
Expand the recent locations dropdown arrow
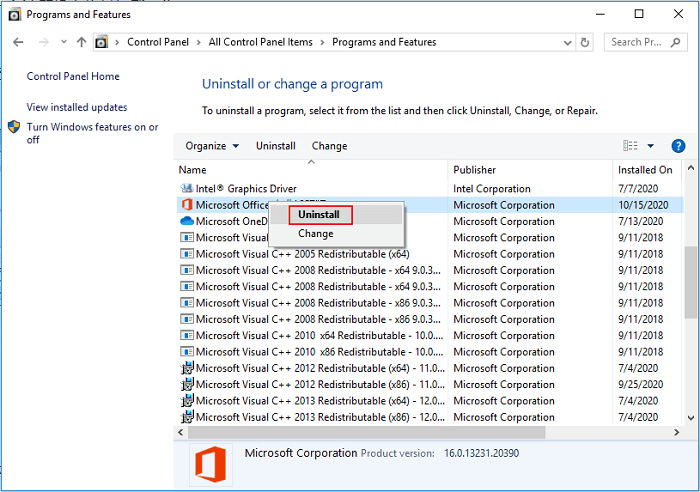click(63, 42)
